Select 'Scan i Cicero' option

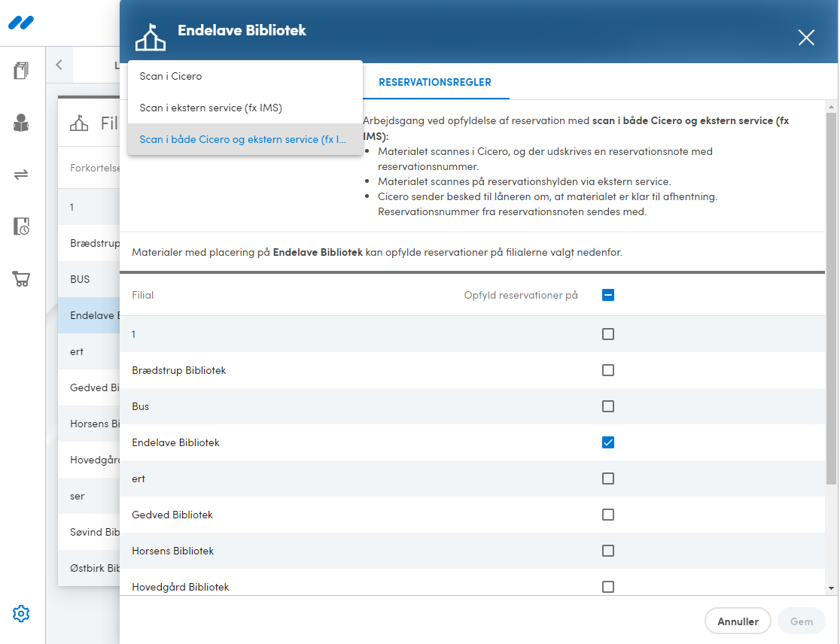click(245, 77)
